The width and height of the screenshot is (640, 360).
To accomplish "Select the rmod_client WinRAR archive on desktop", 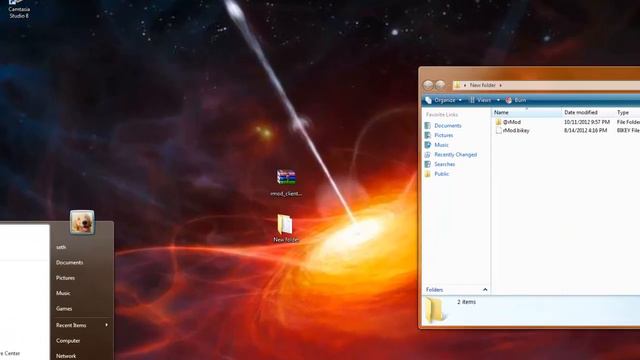I will point(286,183).
